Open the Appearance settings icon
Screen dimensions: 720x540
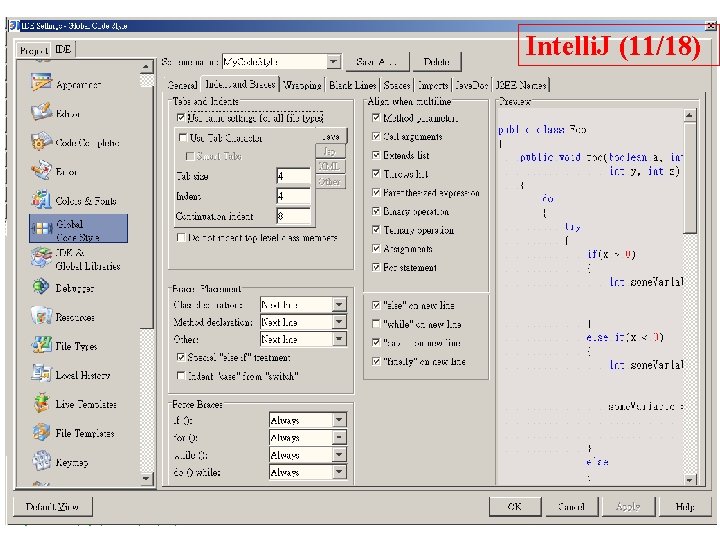tap(41, 83)
